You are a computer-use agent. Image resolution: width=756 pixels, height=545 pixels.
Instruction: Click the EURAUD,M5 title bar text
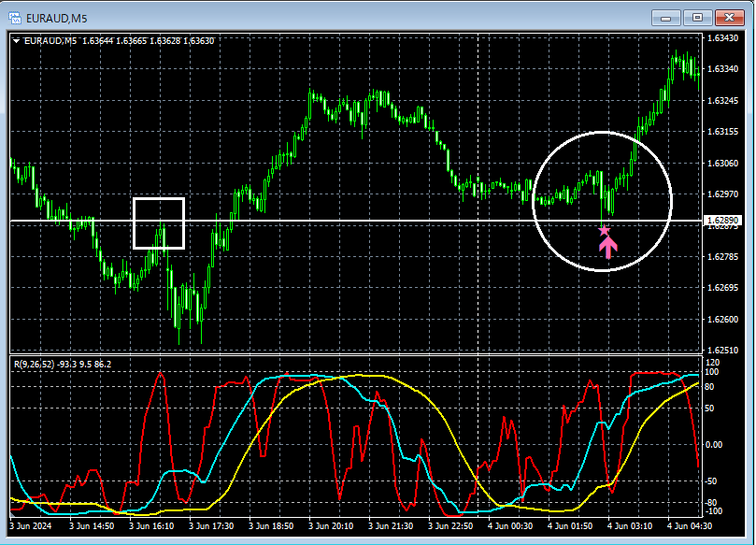coord(56,19)
